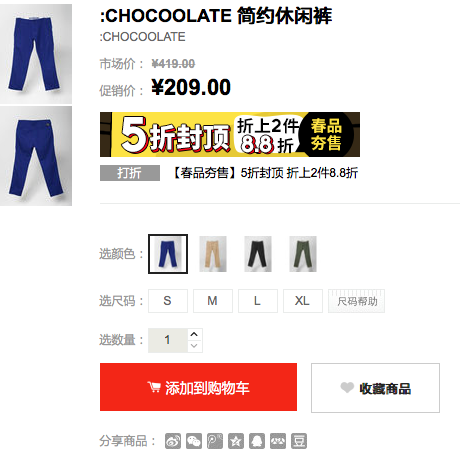
Task: Choose size XL option
Action: pos(303,301)
